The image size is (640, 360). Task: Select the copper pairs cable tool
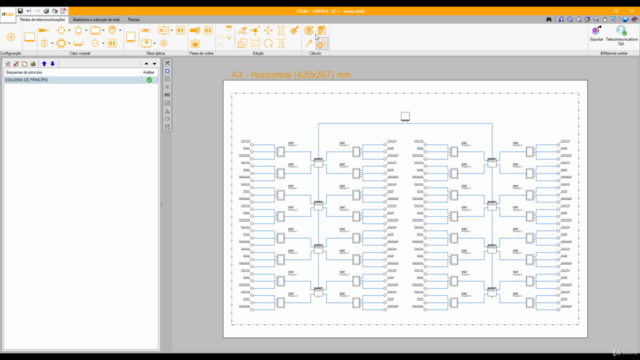pos(195,30)
